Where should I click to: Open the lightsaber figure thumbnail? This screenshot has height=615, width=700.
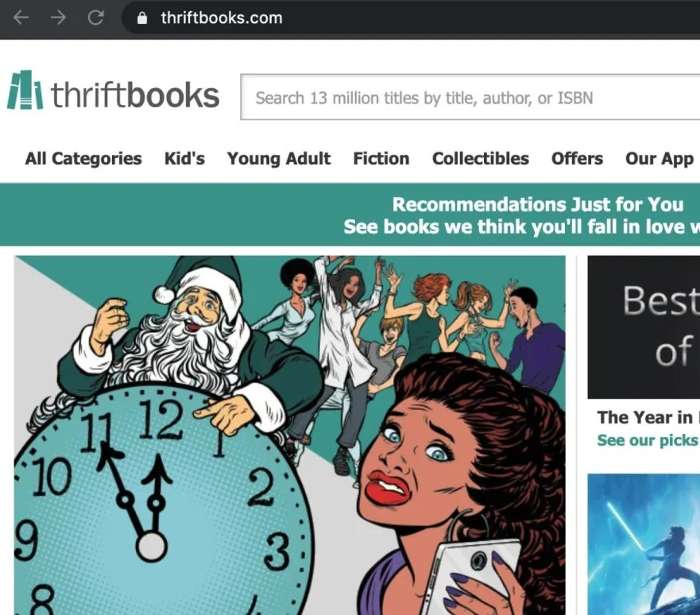(644, 544)
